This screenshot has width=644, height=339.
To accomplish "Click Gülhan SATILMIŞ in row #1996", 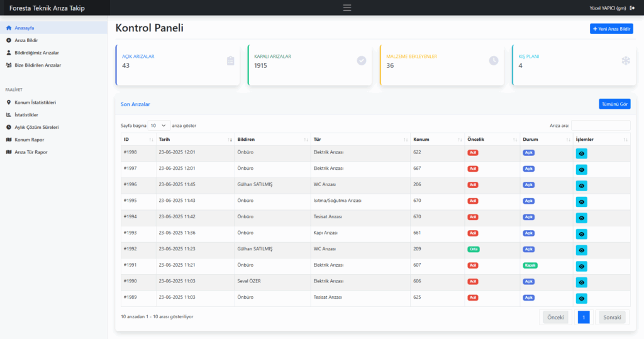I will [255, 184].
